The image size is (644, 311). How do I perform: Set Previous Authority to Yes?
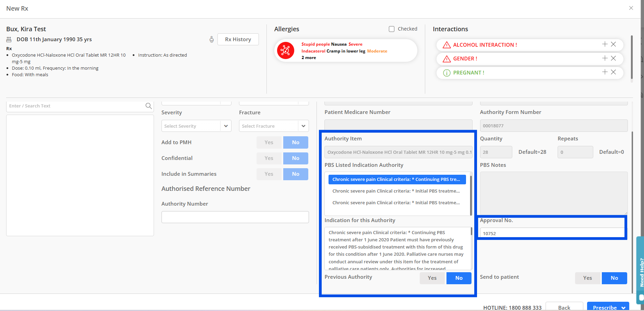pyautogui.click(x=432, y=278)
